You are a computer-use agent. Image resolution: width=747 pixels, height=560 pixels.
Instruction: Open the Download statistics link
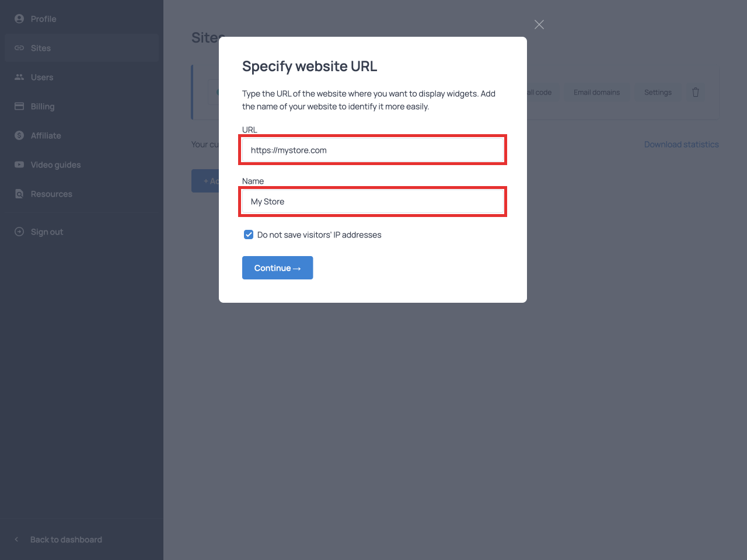681,144
